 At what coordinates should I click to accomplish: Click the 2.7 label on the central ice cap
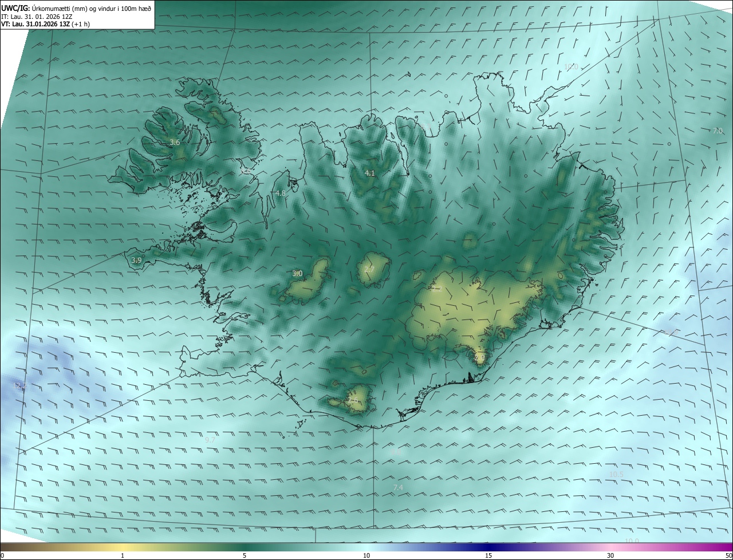point(369,270)
